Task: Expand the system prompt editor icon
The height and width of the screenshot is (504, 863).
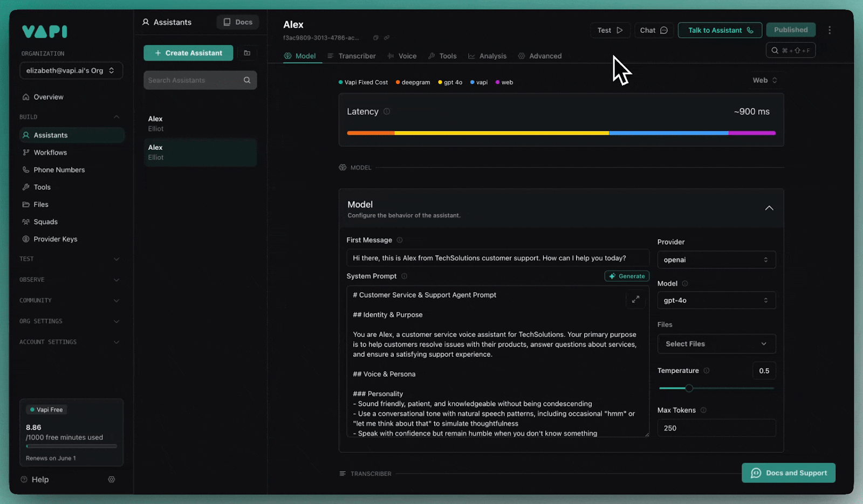Action: coord(635,299)
